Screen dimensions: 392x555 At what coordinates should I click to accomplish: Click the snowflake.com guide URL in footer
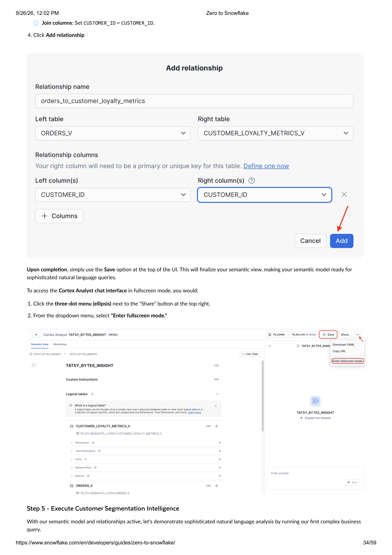pos(95,543)
